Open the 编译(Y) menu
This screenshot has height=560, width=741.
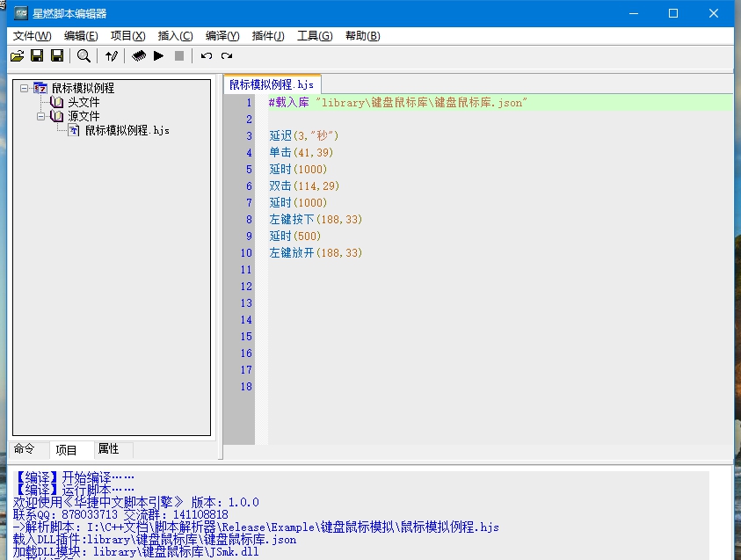(222, 36)
